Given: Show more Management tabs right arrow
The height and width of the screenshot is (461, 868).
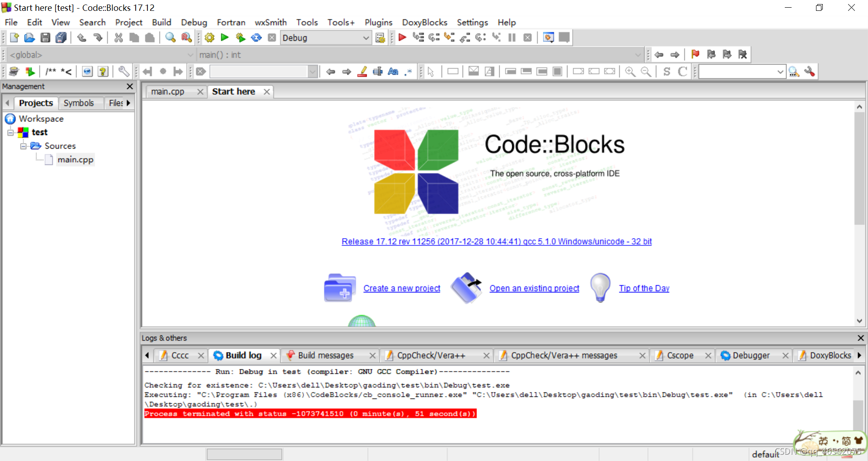Looking at the screenshot, I should point(128,103).
